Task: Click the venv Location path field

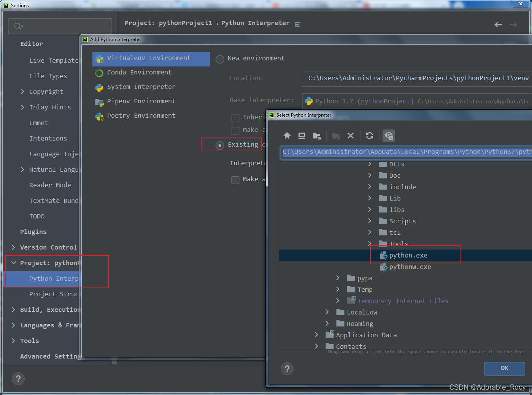Action: point(417,78)
